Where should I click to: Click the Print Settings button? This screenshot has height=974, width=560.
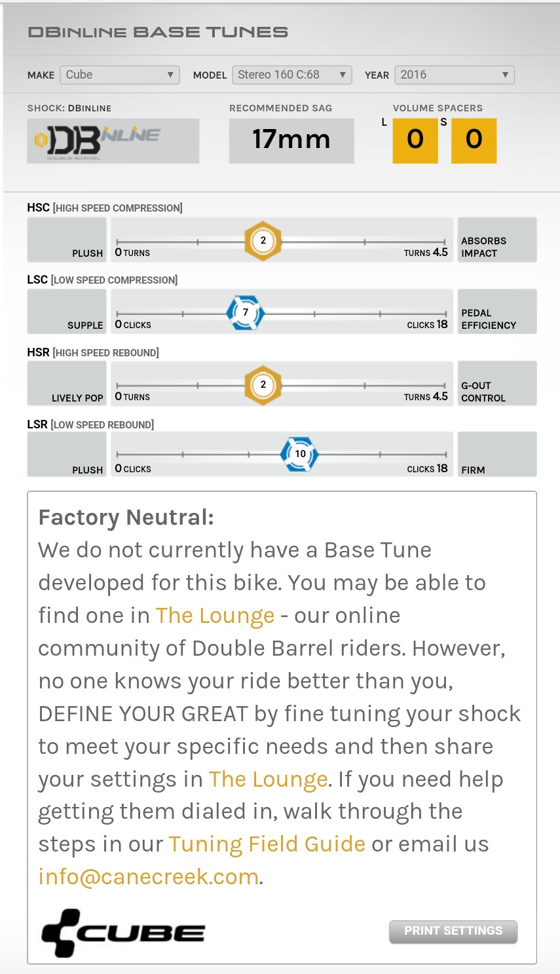453,931
